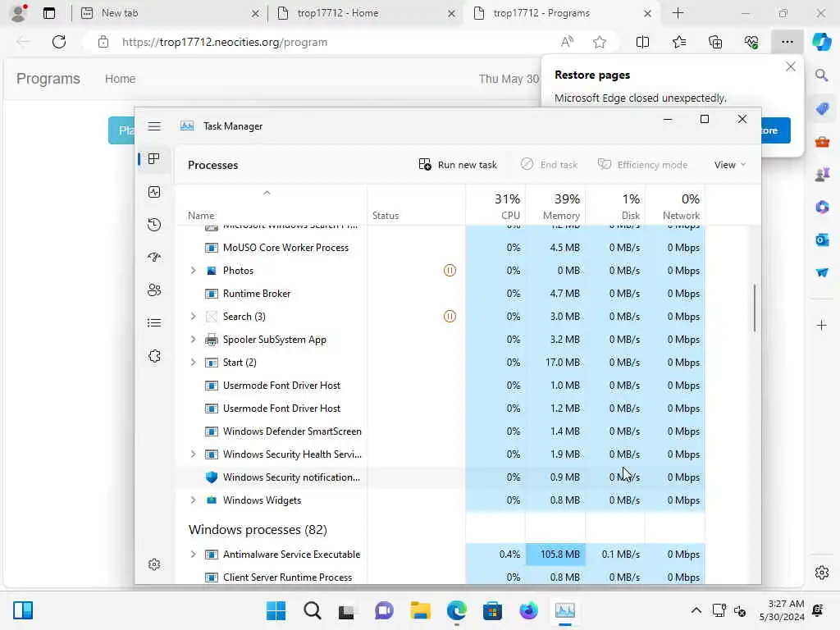This screenshot has width=840, height=630.
Task: Select Runtime Broker process row
Action: point(440,294)
